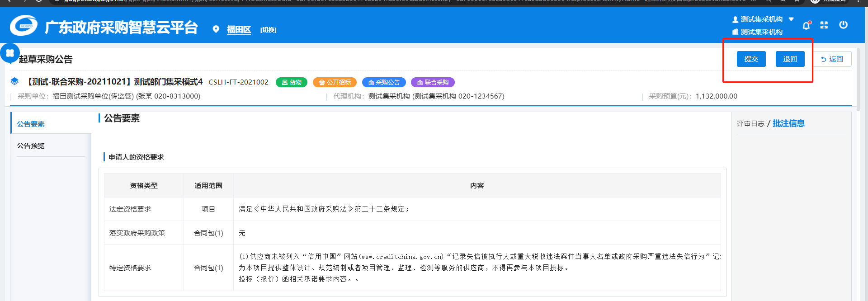This screenshot has height=301, width=868.
Task: Click the notification bell icon
Action: [x=806, y=25]
